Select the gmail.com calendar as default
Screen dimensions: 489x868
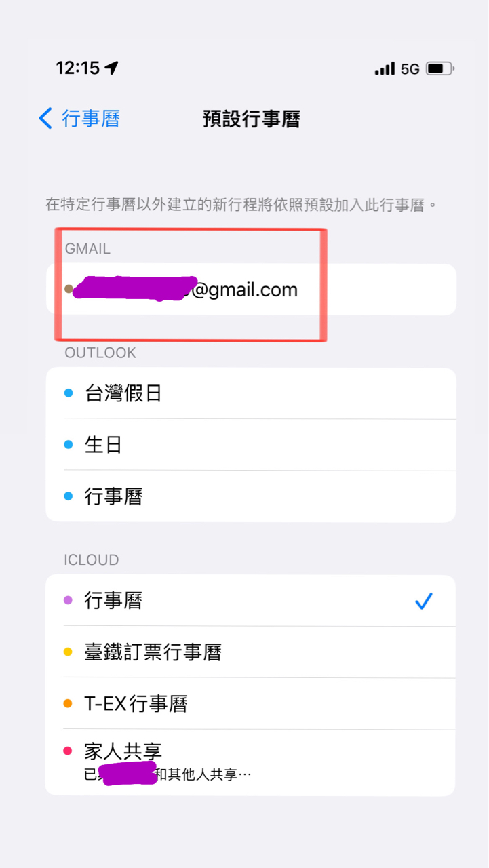[x=251, y=290]
